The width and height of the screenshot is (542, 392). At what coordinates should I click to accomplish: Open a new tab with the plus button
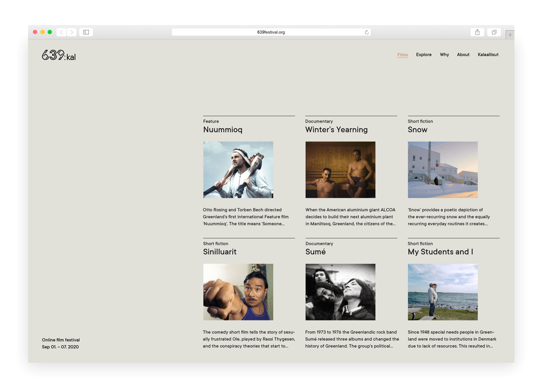pos(510,35)
